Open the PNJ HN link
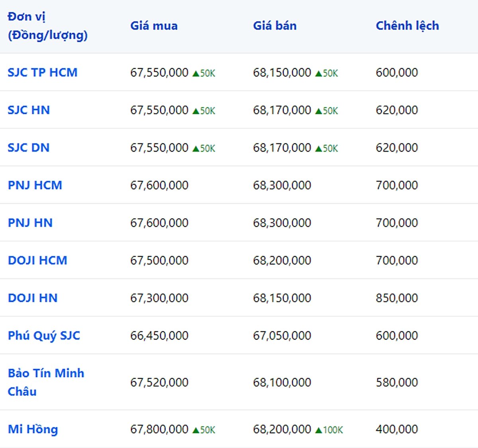The height and width of the screenshot is (448, 478). coord(30,223)
